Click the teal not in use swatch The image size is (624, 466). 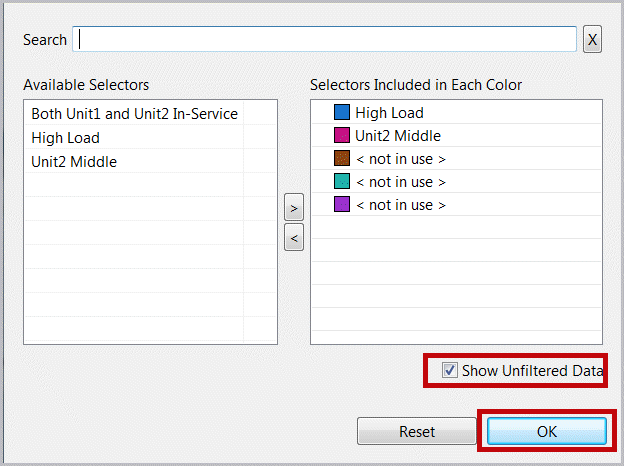(x=341, y=182)
